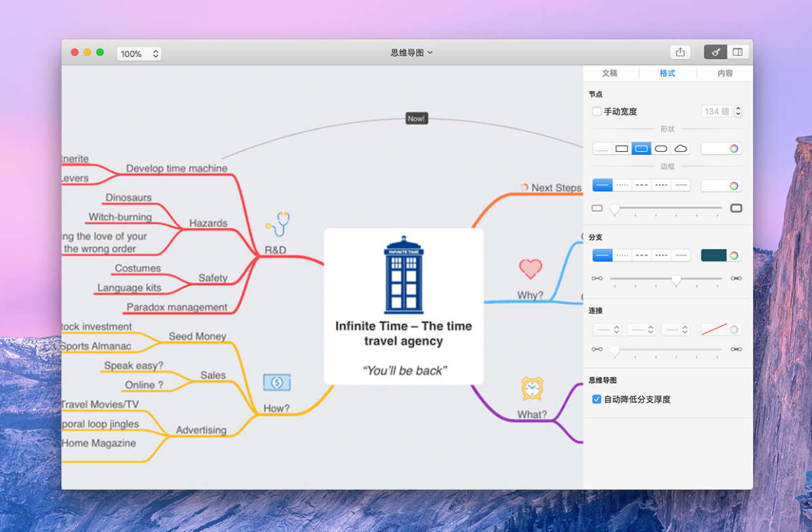This screenshot has width=812, height=532.
Task: Switch to the 格式 tab
Action: pyautogui.click(x=667, y=73)
